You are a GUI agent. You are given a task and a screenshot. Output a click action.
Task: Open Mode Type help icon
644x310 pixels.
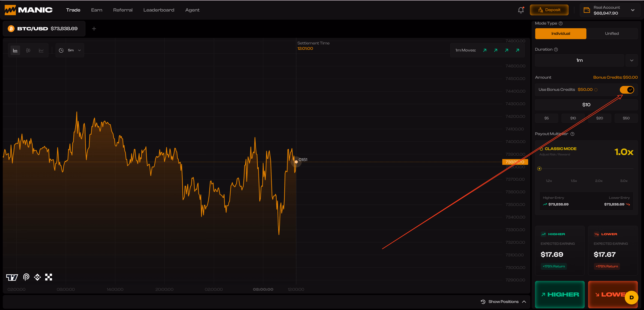point(561,24)
